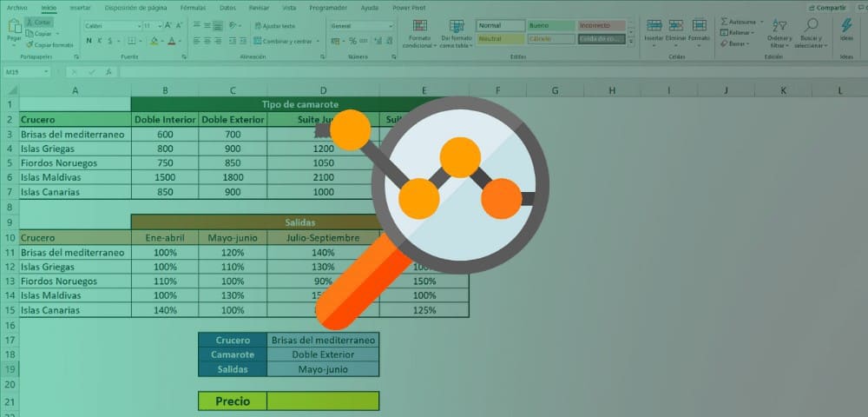Viewport: 868px width, 417px height.
Task: Toggle middle vertical alignment
Action: click(x=207, y=25)
